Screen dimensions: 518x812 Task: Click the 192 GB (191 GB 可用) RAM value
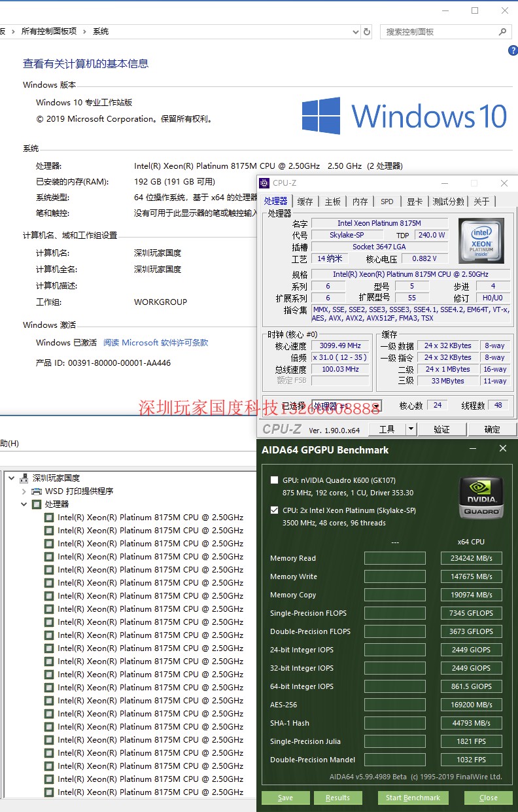click(x=175, y=182)
